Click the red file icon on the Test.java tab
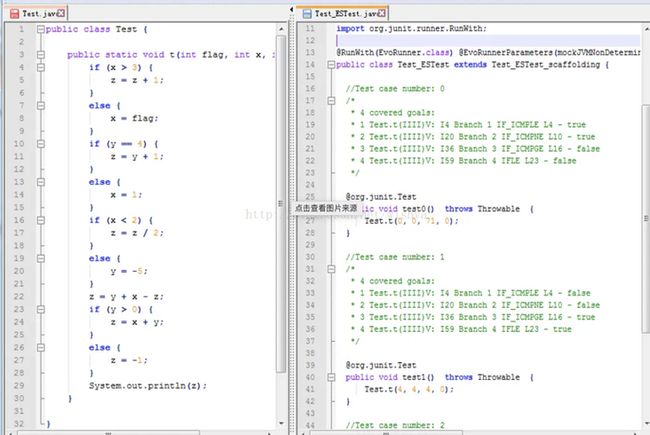 coord(15,14)
